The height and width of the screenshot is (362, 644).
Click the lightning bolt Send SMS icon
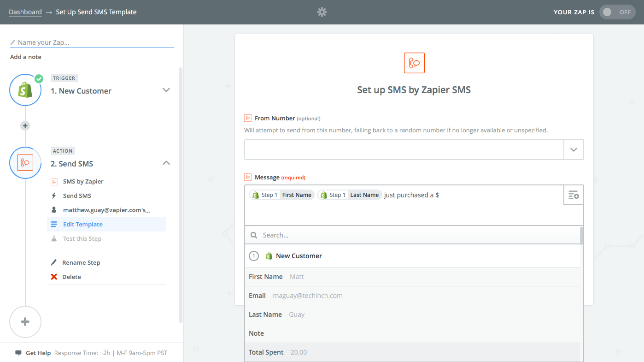pyautogui.click(x=54, y=196)
